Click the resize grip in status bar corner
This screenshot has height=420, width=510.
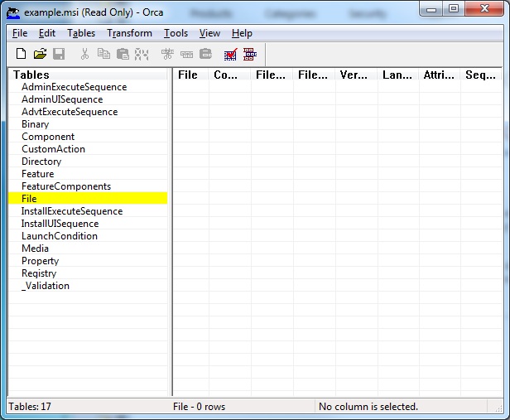(498, 408)
